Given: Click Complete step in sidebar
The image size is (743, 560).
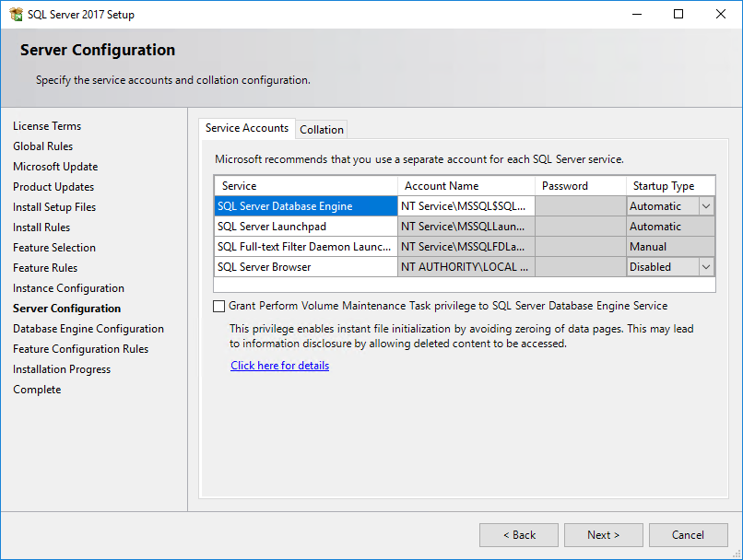Looking at the screenshot, I should pyautogui.click(x=37, y=390).
